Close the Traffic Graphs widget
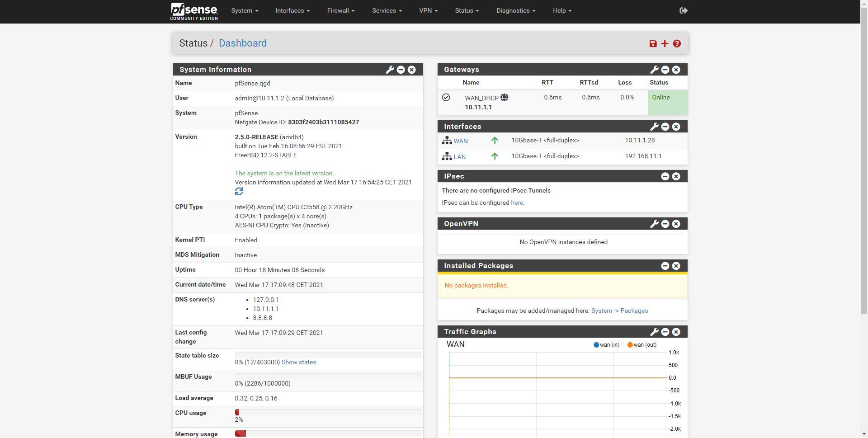Image resolution: width=868 pixels, height=438 pixels. coord(676,332)
